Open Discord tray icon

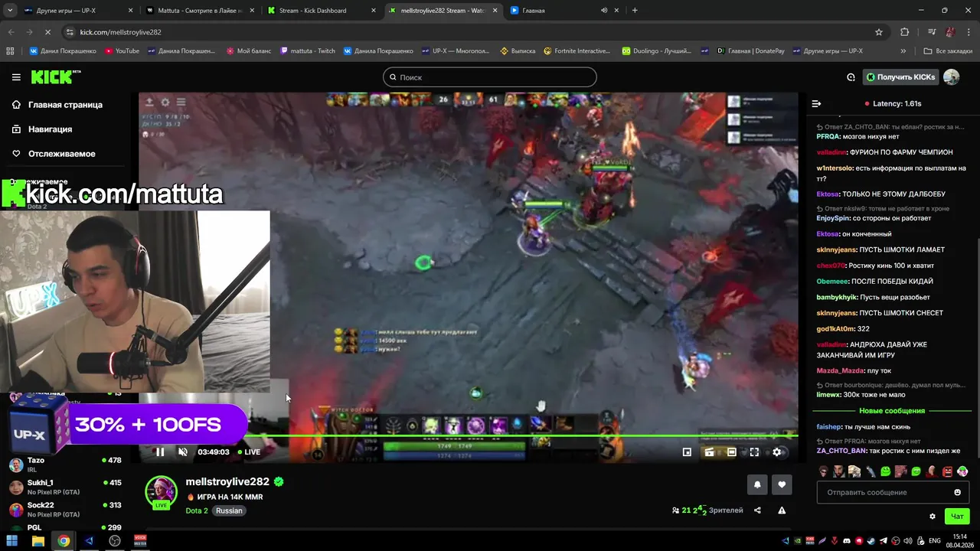[847, 541]
